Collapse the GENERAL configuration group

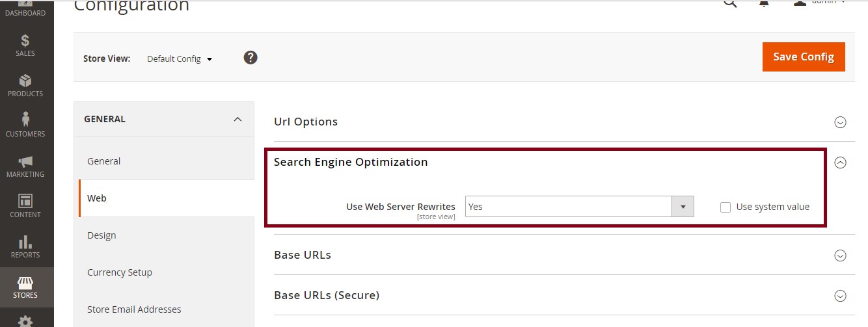point(237,120)
